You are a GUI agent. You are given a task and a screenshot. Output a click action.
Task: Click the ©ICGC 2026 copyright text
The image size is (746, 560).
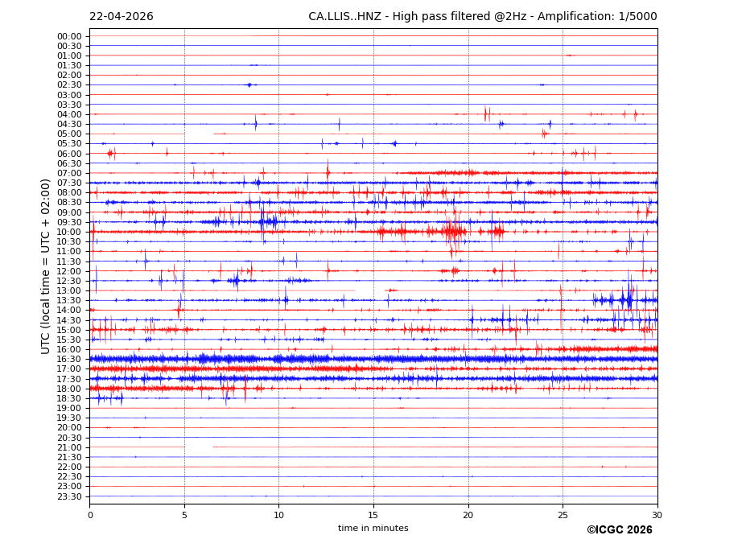(619, 530)
